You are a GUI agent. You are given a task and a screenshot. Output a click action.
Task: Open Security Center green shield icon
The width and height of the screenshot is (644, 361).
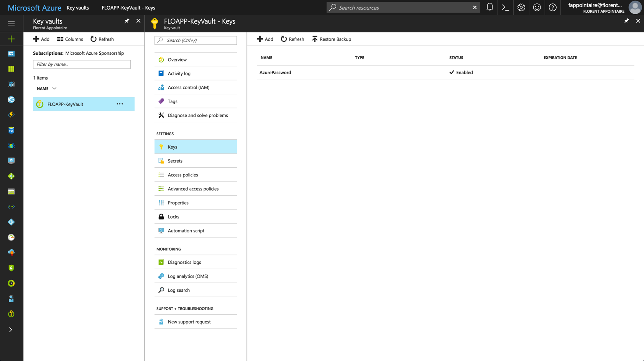click(11, 268)
